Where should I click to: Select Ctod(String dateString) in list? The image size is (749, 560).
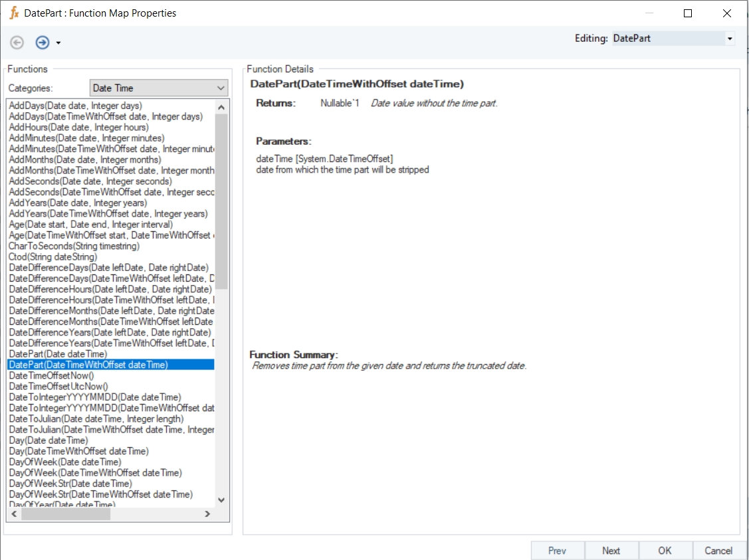click(x=53, y=256)
